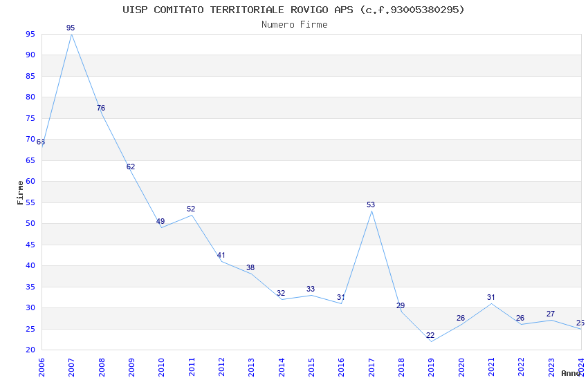Select the 63 data label at 2006

41,142
